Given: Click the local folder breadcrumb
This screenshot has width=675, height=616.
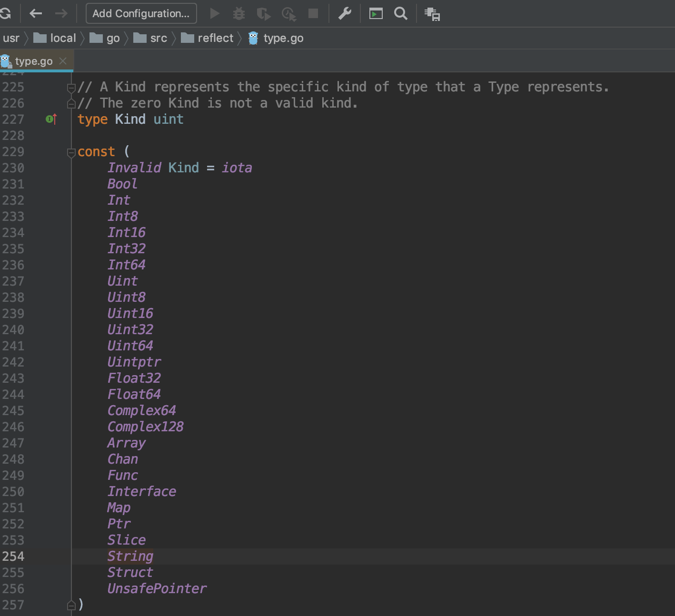Looking at the screenshot, I should (63, 38).
